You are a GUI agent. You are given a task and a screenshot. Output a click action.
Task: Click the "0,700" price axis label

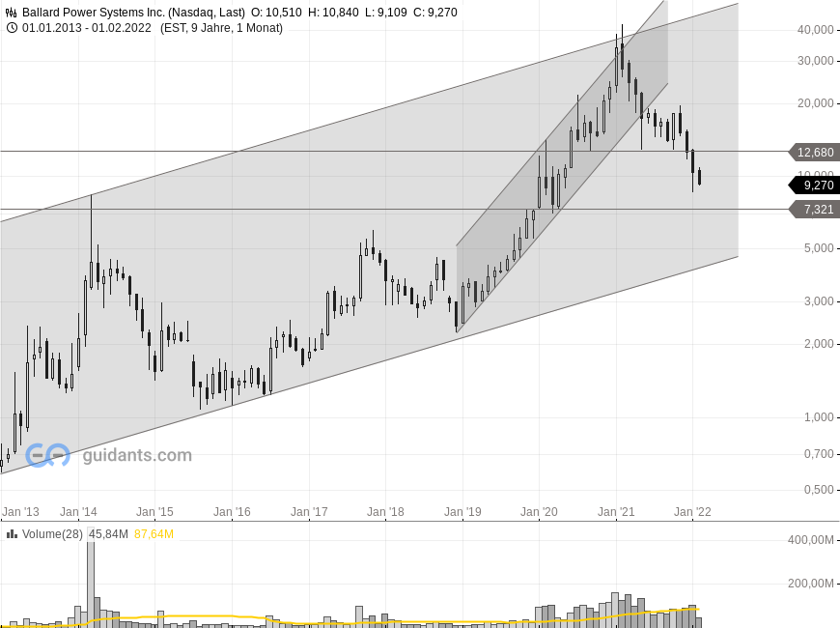819,454
